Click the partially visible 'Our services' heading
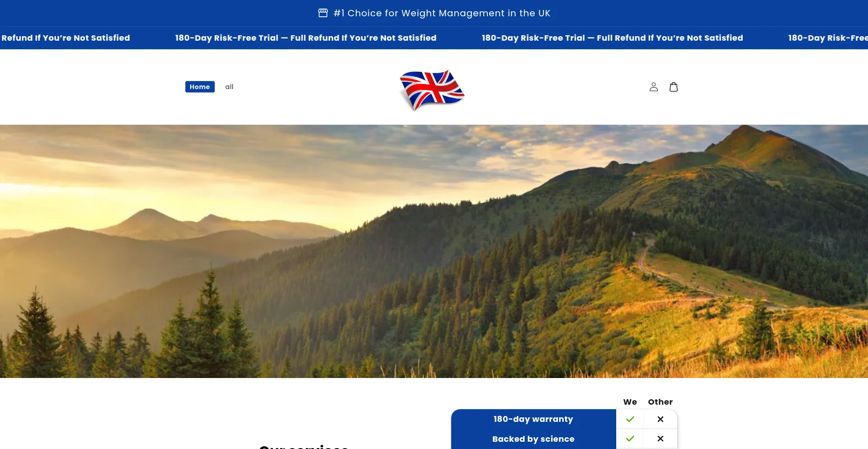This screenshot has height=449, width=868. [304, 447]
